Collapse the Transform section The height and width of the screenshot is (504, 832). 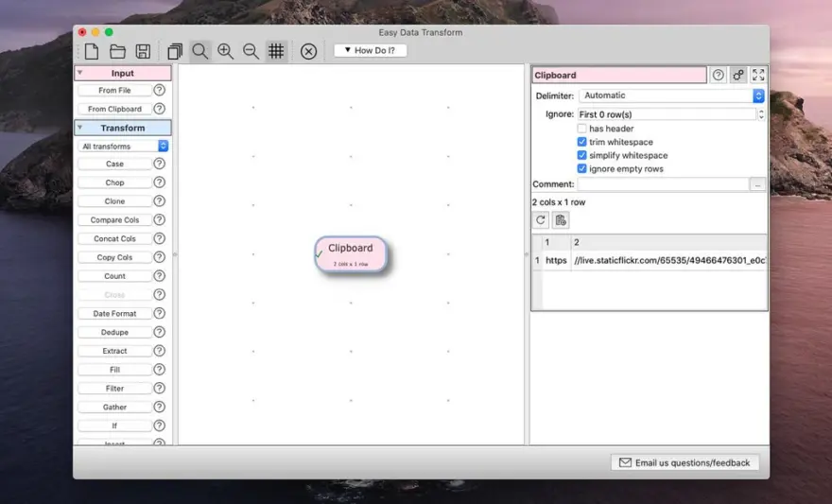pyautogui.click(x=79, y=128)
